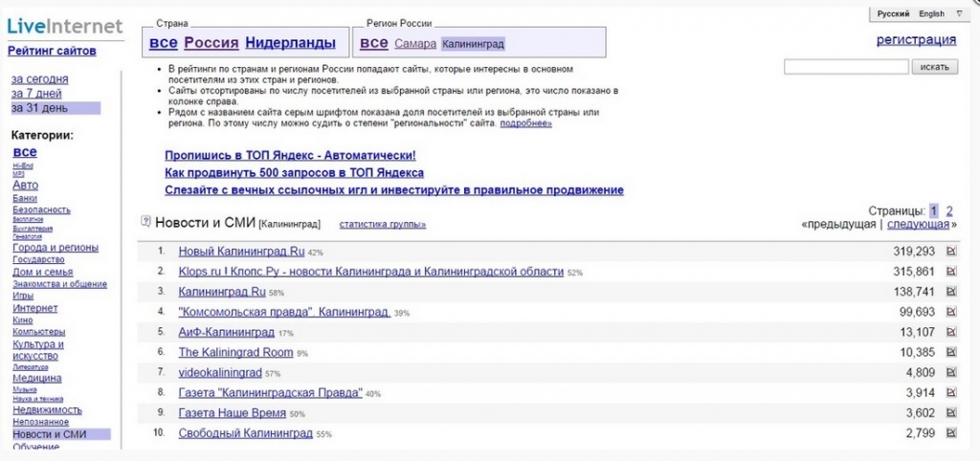The height and width of the screenshot is (461, 980).
Task: Open stats chart icon for Комсомольская правда row
Action: point(952,312)
